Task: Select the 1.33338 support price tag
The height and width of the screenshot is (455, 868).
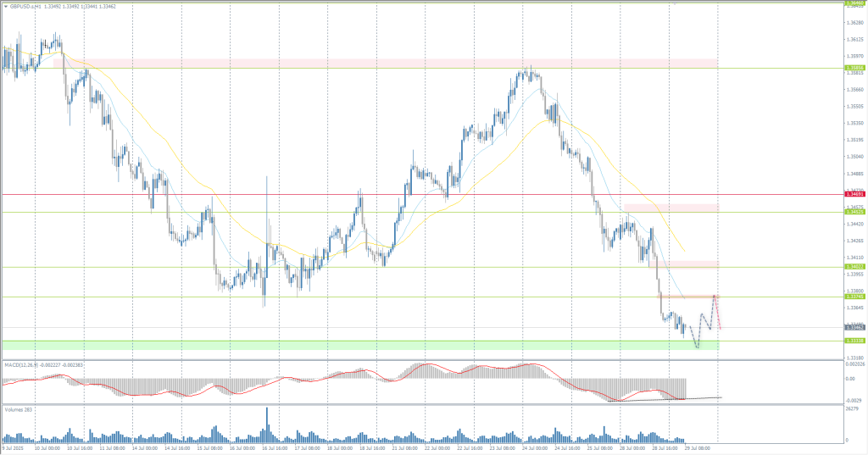Action: (854, 341)
